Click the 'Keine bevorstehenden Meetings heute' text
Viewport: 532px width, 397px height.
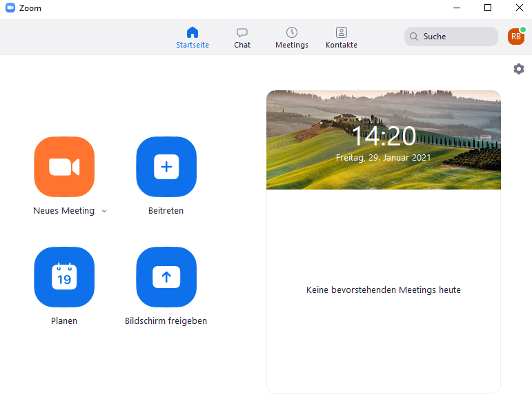click(384, 290)
